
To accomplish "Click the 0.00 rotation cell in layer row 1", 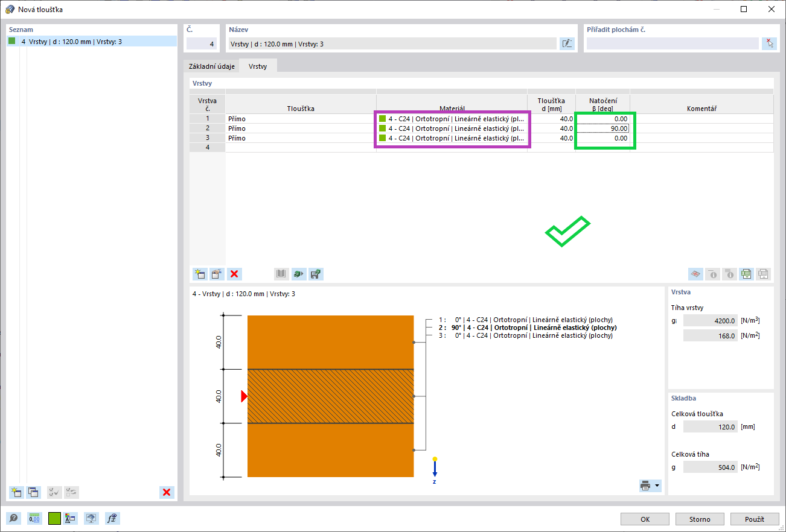I will coord(602,119).
